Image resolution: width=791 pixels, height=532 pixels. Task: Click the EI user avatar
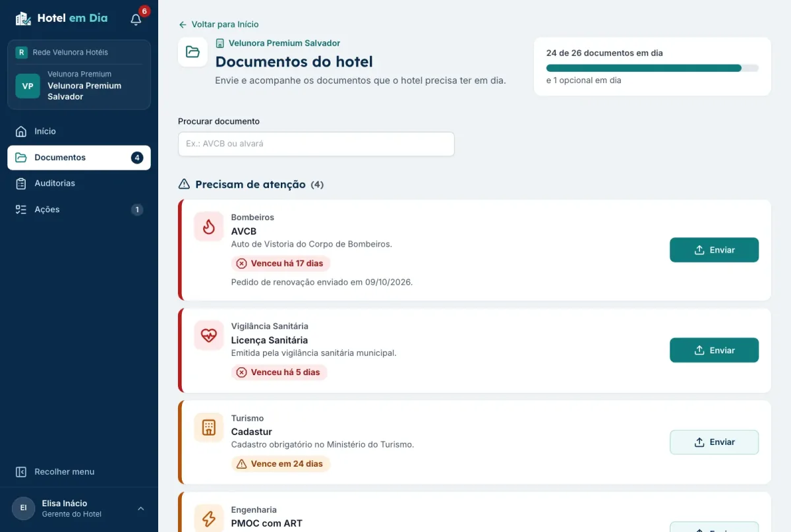pyautogui.click(x=24, y=508)
